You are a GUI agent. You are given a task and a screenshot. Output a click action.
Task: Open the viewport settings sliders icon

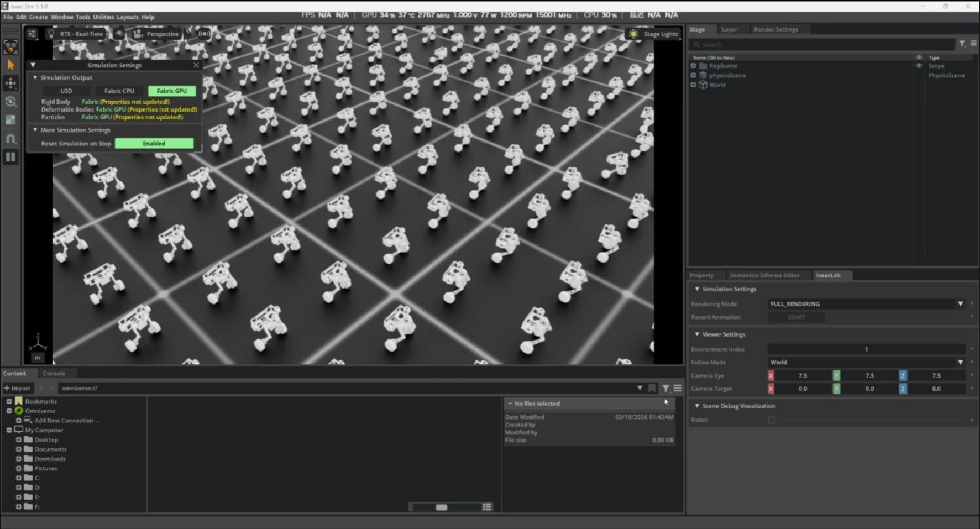point(32,34)
